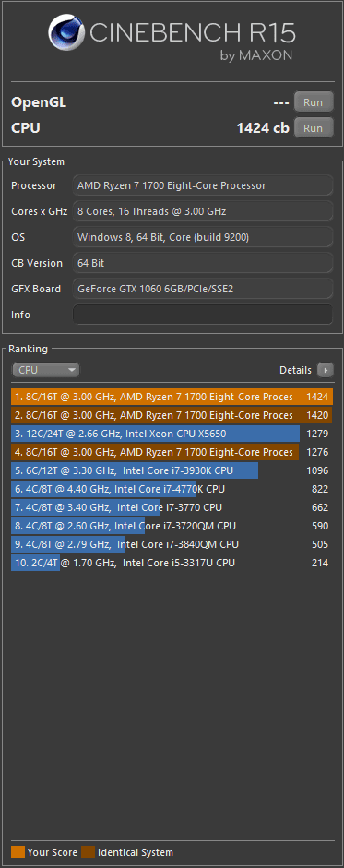
Task: Click the Cinebench sphere logo icon
Action: 67,34
